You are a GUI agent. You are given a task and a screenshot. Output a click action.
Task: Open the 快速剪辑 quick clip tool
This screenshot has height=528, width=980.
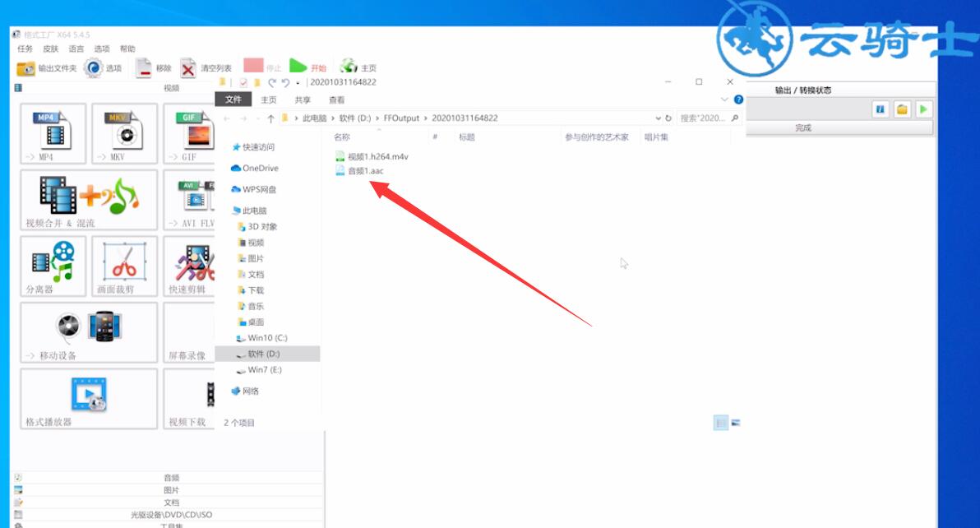click(x=189, y=266)
